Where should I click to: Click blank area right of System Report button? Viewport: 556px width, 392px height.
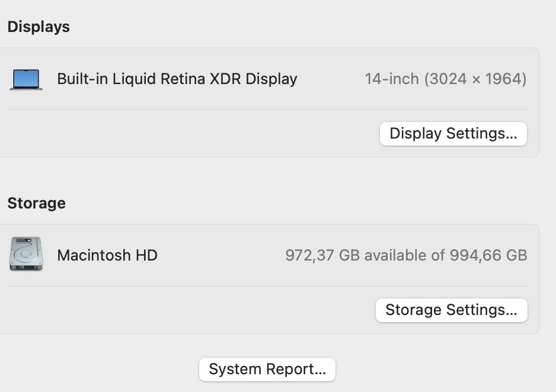[439, 369]
